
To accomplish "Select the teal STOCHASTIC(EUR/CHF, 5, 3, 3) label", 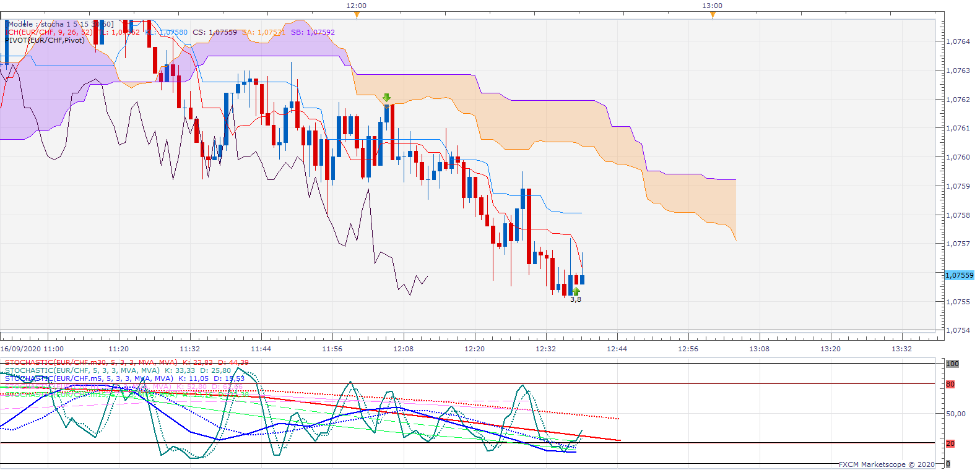I will coord(118,370).
